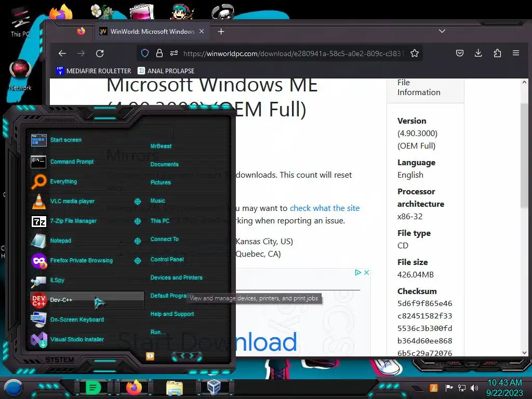Switch to Firefox on the taskbar
Image resolution: width=532 pixels, height=399 pixels.
coord(134,388)
